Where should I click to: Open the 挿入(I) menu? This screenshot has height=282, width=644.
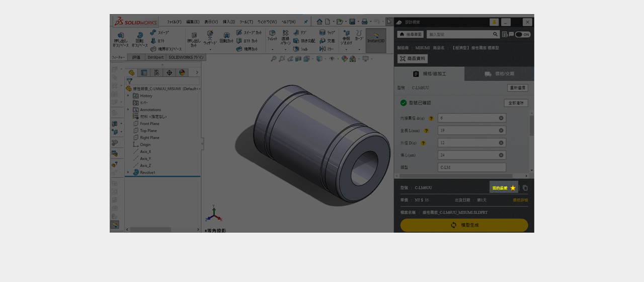(x=228, y=22)
